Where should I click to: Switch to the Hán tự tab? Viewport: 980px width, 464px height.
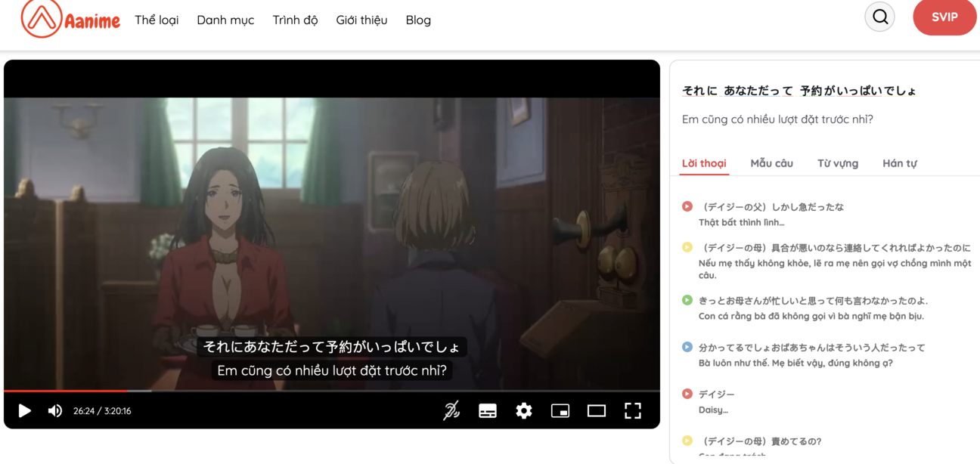click(x=900, y=163)
